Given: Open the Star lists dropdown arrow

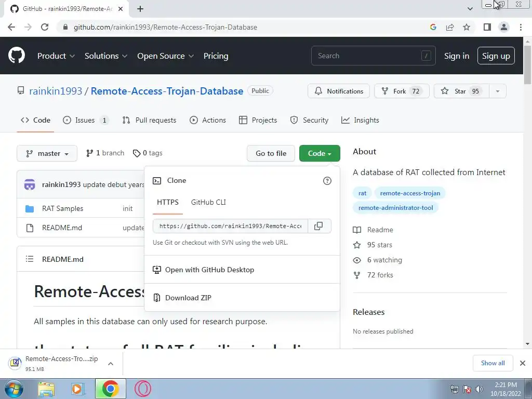Looking at the screenshot, I should point(497,91).
